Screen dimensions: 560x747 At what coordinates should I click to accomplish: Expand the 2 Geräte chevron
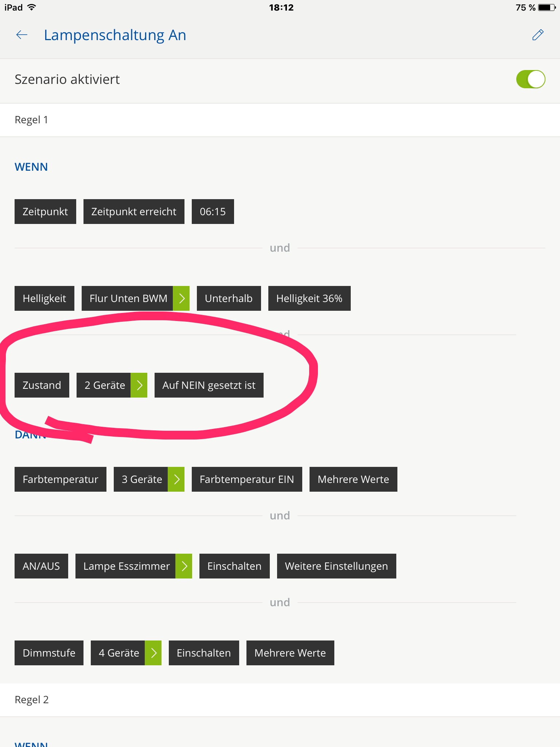tap(139, 385)
